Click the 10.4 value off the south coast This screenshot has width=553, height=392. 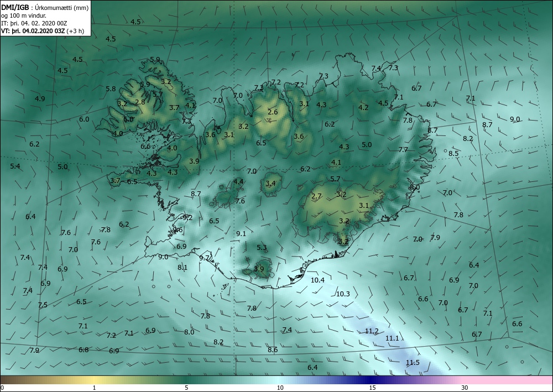317,280
